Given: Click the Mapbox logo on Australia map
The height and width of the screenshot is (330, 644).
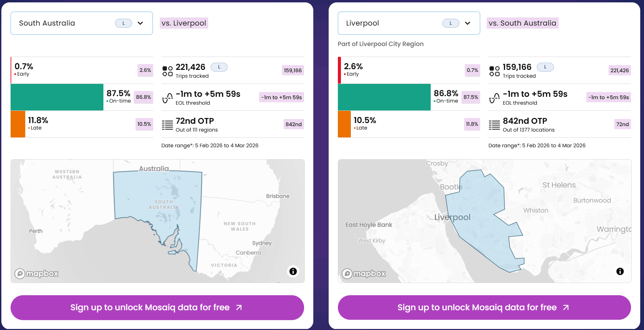Looking at the screenshot, I should (x=37, y=273).
